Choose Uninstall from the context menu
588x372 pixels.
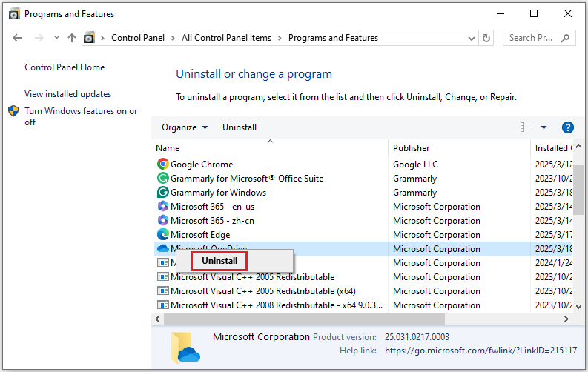click(219, 261)
